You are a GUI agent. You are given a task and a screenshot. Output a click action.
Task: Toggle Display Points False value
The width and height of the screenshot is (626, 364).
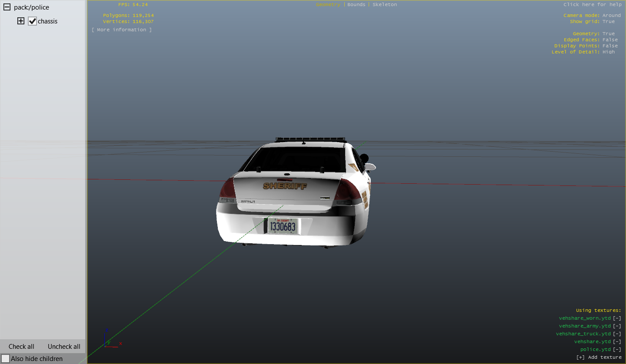click(609, 46)
